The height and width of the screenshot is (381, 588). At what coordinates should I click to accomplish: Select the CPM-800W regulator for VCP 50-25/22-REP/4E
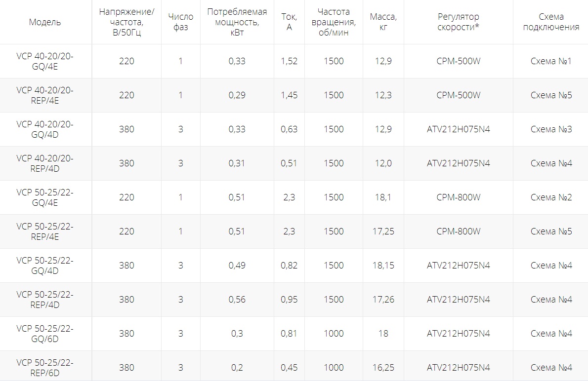(458, 231)
